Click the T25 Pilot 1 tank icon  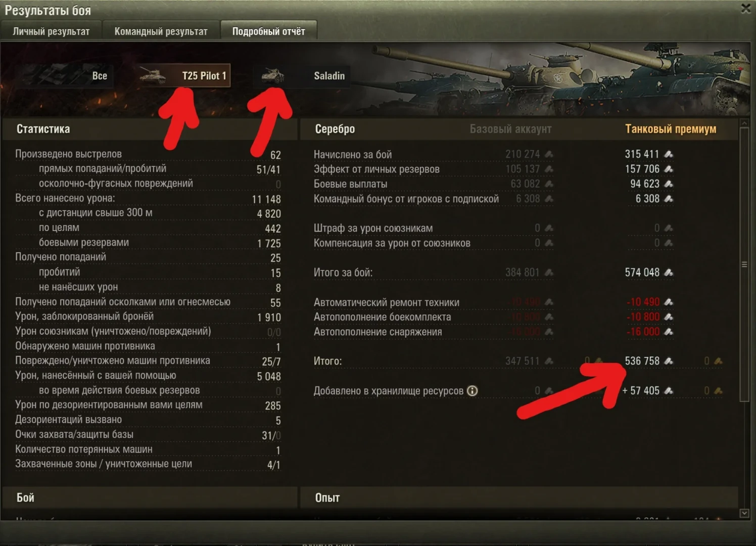point(153,76)
